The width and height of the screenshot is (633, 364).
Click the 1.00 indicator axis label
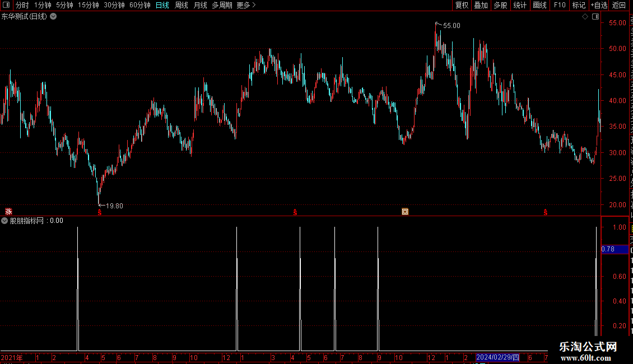[x=620, y=227]
